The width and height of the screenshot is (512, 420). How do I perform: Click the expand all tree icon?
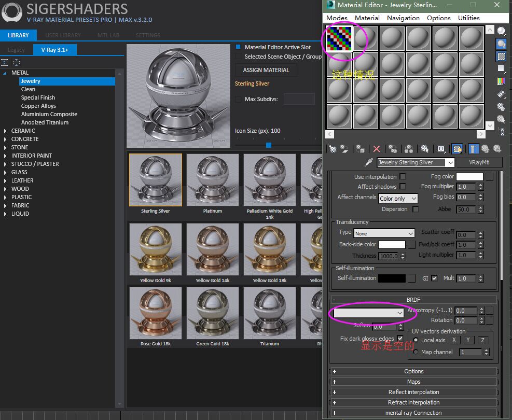(5, 62)
